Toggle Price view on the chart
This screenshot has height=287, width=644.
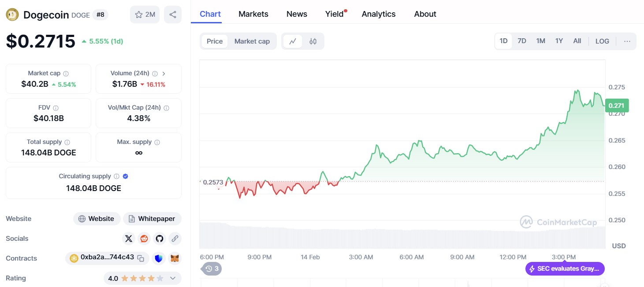pos(214,41)
